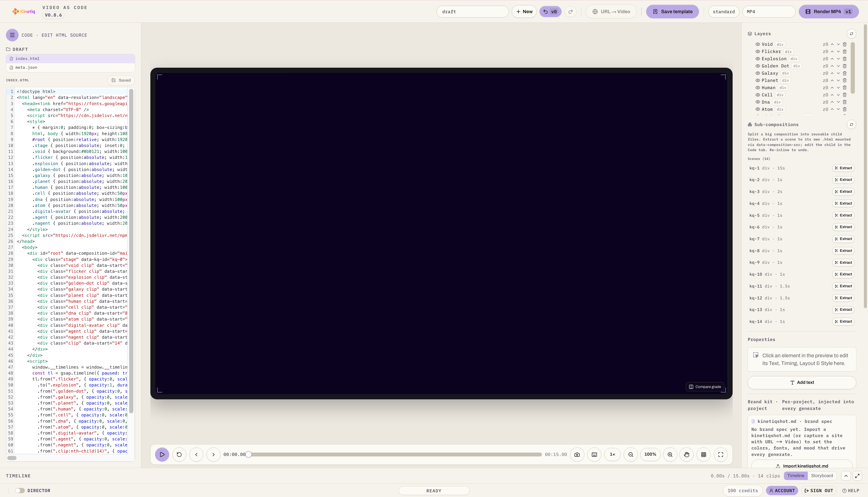Hide the Explosion layer
This screenshot has width=868, height=497.
point(757,59)
